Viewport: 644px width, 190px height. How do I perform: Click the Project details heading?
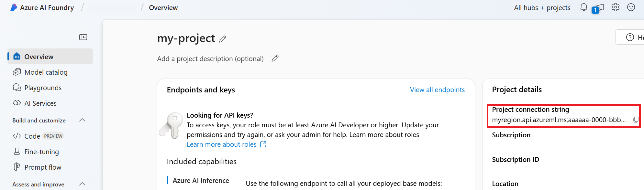tap(517, 89)
